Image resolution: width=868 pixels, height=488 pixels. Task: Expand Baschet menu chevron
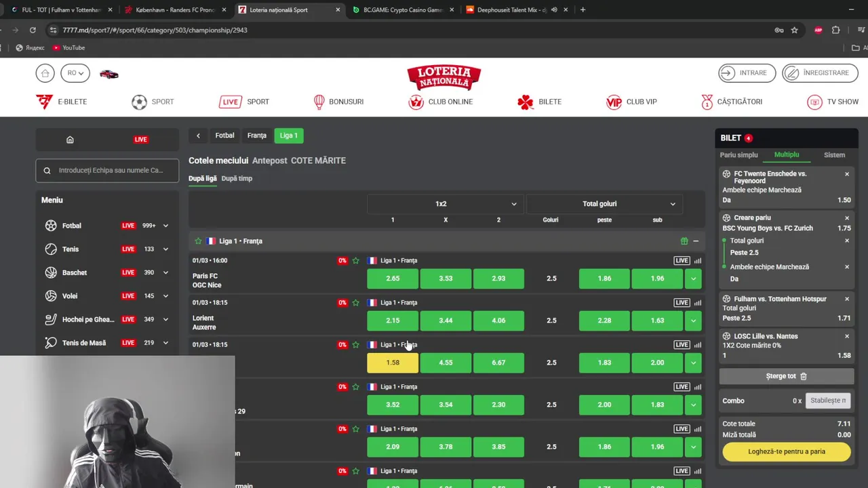pos(165,272)
